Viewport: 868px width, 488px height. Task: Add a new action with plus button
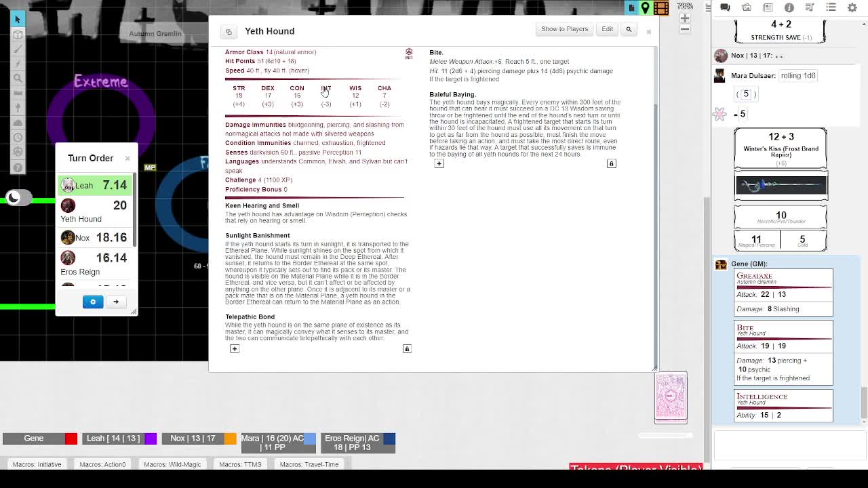pos(439,163)
